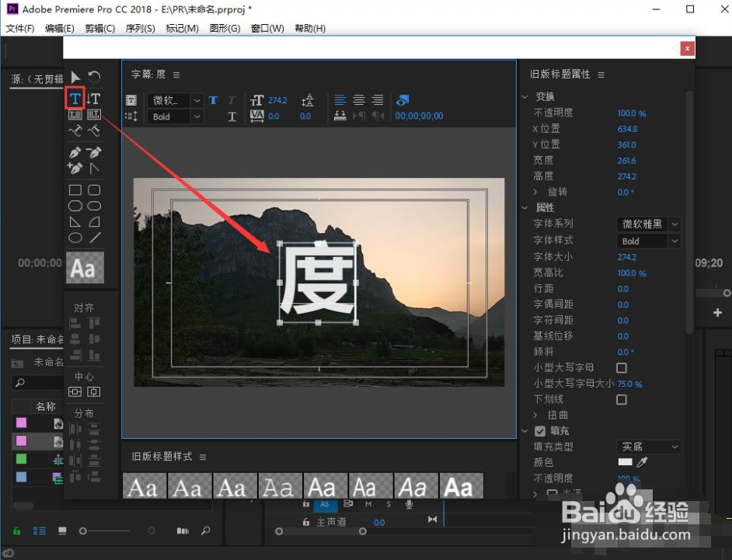Pick the Selection arrow tool
Viewport: 732px width, 560px height.
click(75, 77)
